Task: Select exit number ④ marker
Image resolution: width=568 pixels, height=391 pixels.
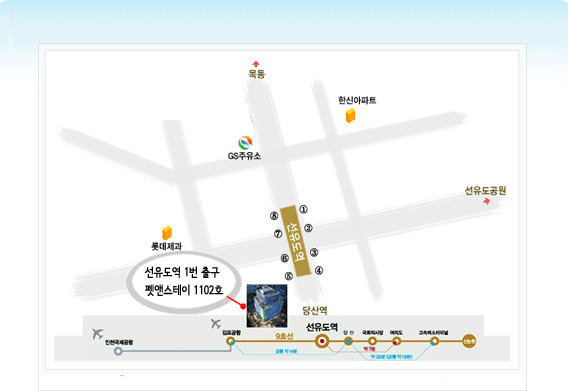Action: tap(319, 270)
